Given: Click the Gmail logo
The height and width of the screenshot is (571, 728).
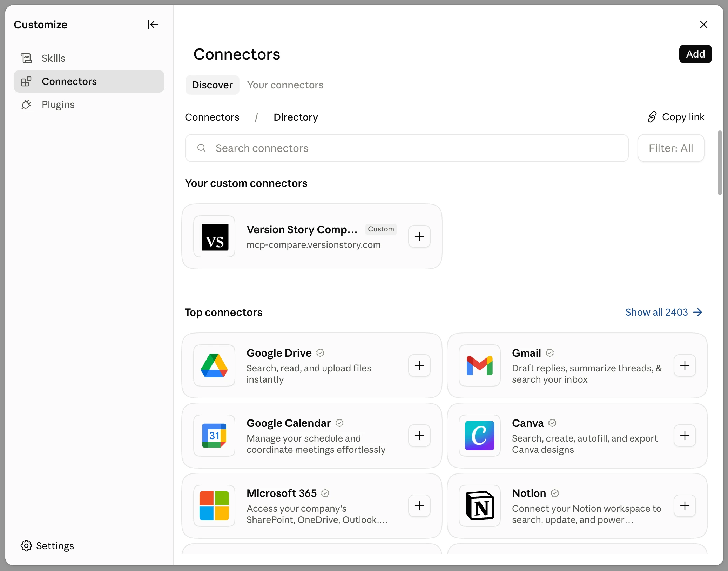Looking at the screenshot, I should tap(480, 365).
